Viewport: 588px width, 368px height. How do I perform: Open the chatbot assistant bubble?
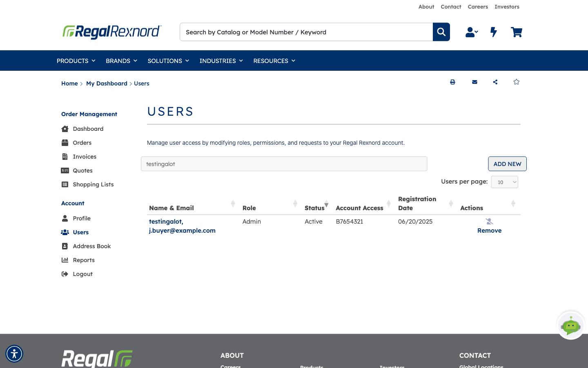click(570, 325)
